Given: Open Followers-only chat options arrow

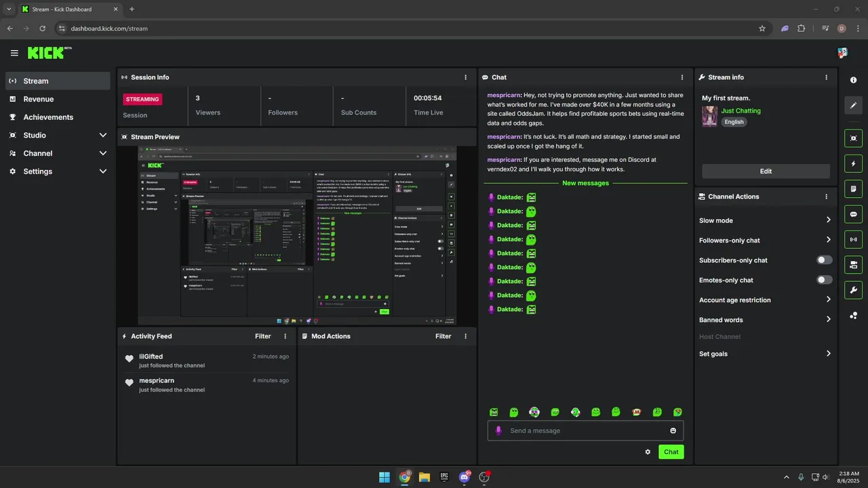Looking at the screenshot, I should pos(829,240).
